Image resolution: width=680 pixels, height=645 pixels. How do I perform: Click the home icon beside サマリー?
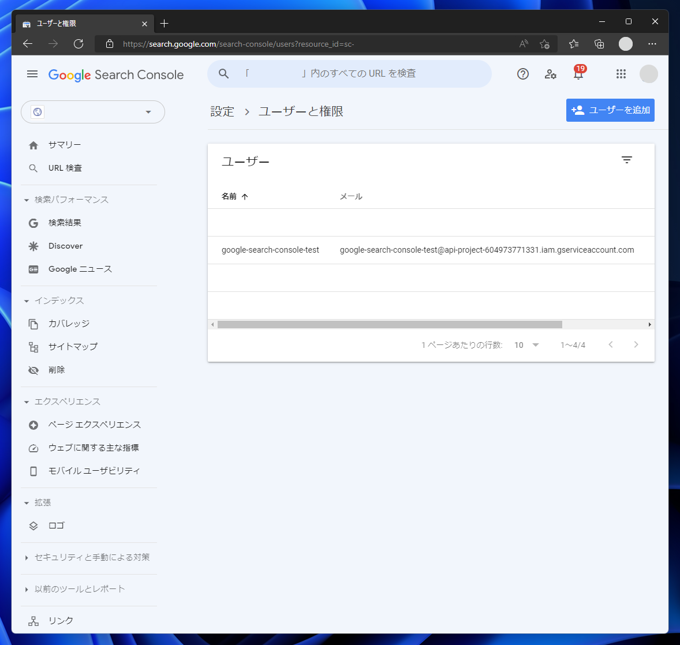tap(33, 145)
